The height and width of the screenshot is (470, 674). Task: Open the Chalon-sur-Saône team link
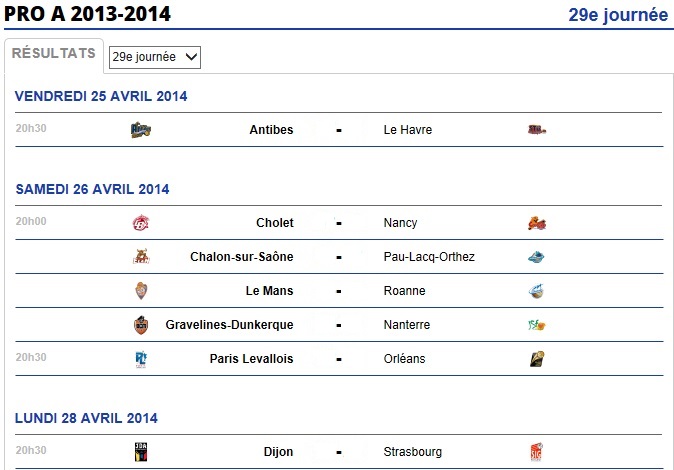(x=242, y=257)
